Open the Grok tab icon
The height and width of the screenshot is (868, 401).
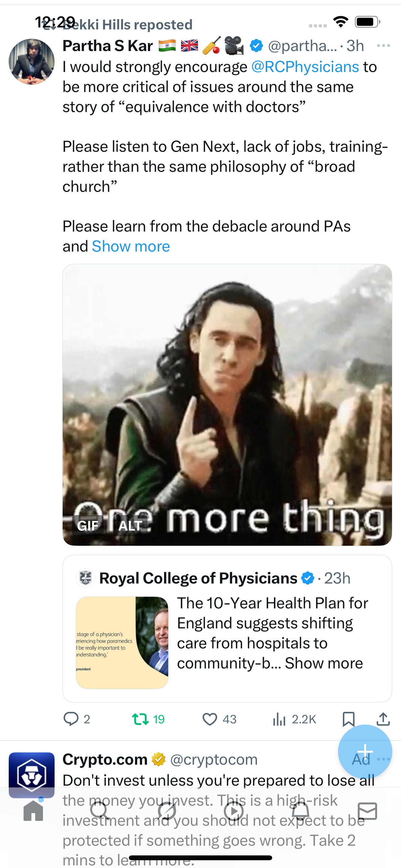point(167,811)
